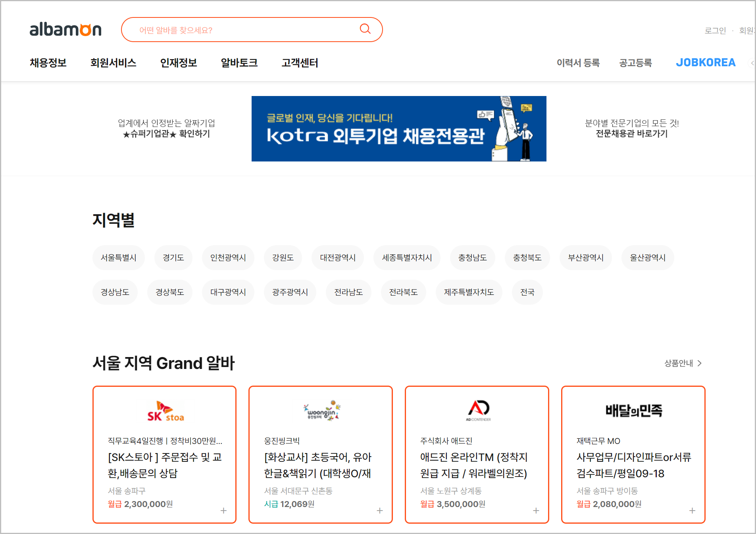Select region 제주특별자치도
756x534 pixels.
click(x=469, y=292)
